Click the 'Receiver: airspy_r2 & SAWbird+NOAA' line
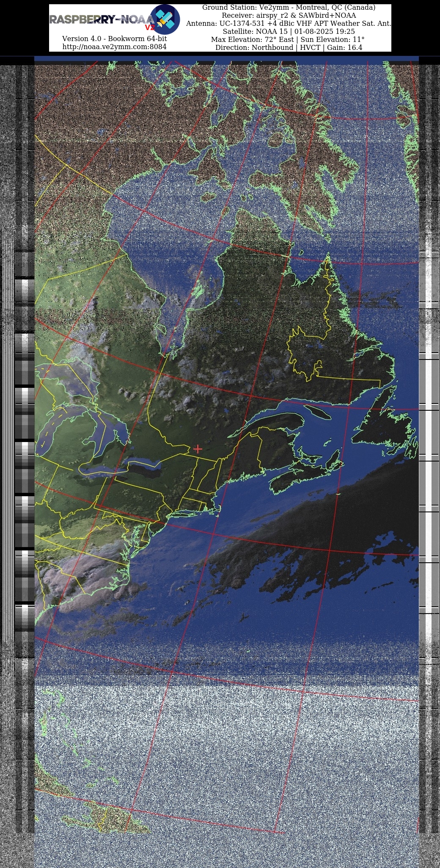This screenshot has width=440, height=868. 289,16
